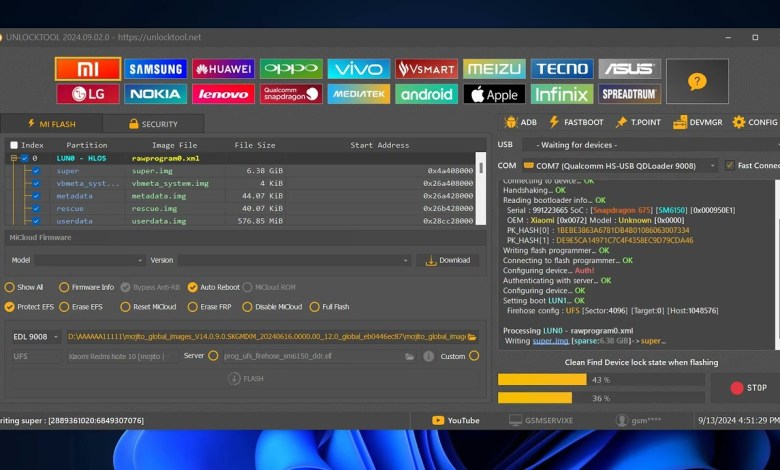Enable the Erase FRP option
780x470 pixels.
(x=192, y=307)
